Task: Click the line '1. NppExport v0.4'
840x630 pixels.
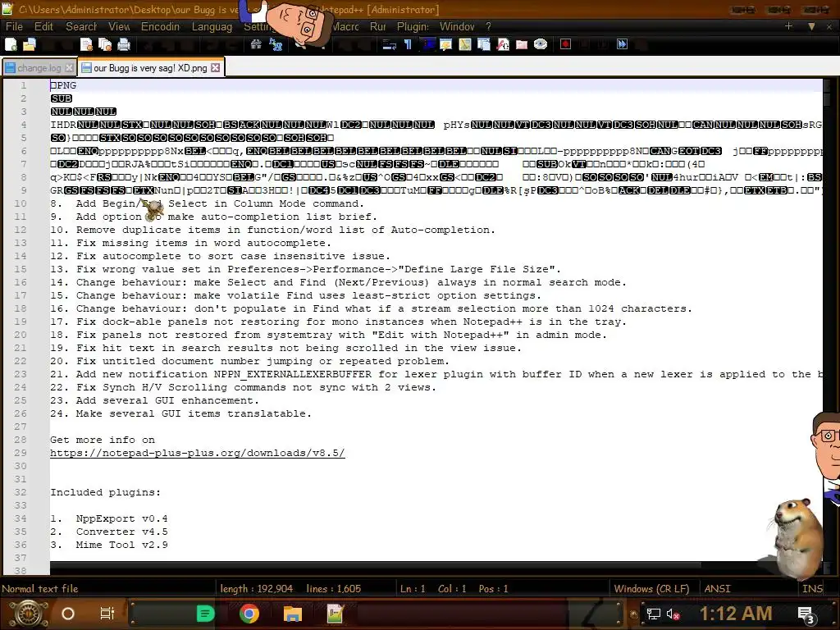Action: (109, 518)
